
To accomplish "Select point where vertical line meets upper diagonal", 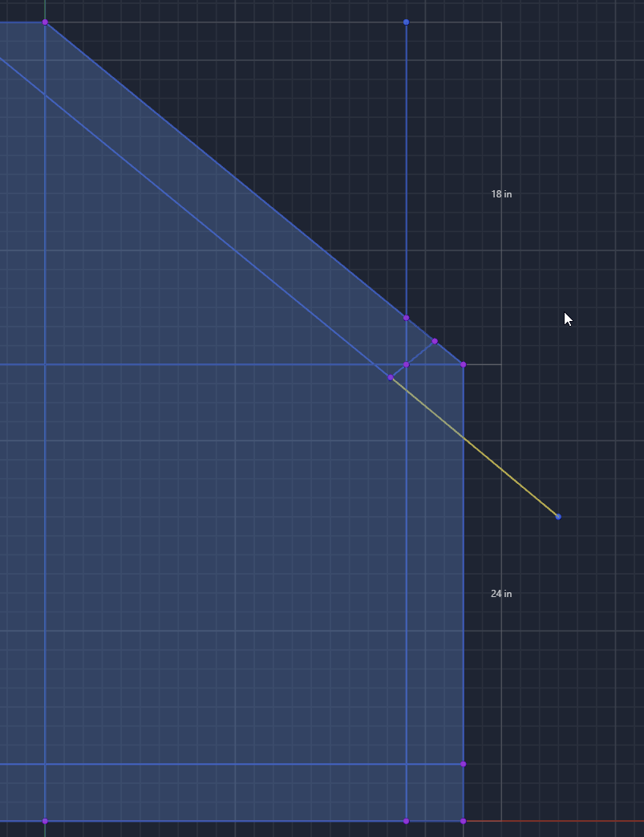I will pos(407,319).
